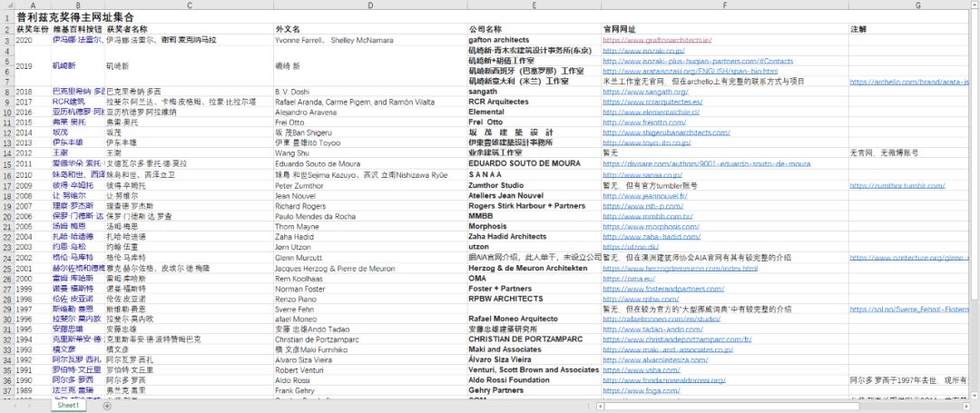Select column D header
Screen dimensions: 980x413
click(x=370, y=5)
